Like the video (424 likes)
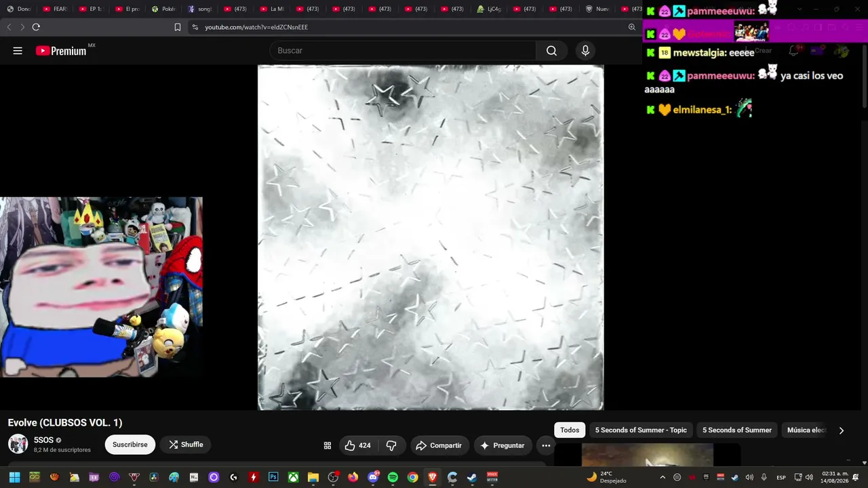 pyautogui.click(x=357, y=445)
